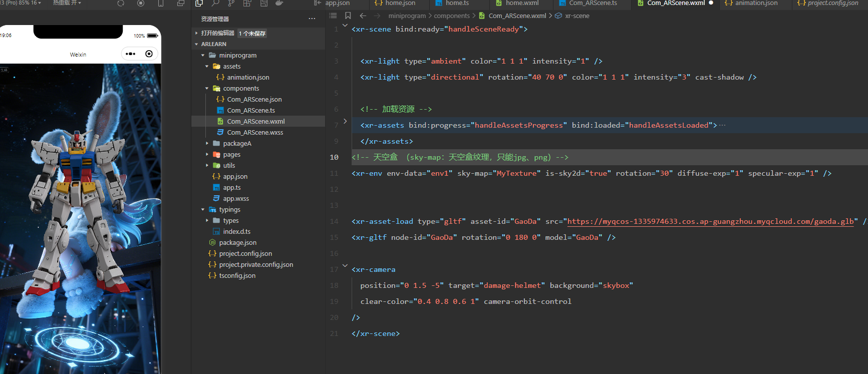The width and height of the screenshot is (868, 374).
Task: Unfold the collapsed xr-assets block arrow
Action: 345,121
